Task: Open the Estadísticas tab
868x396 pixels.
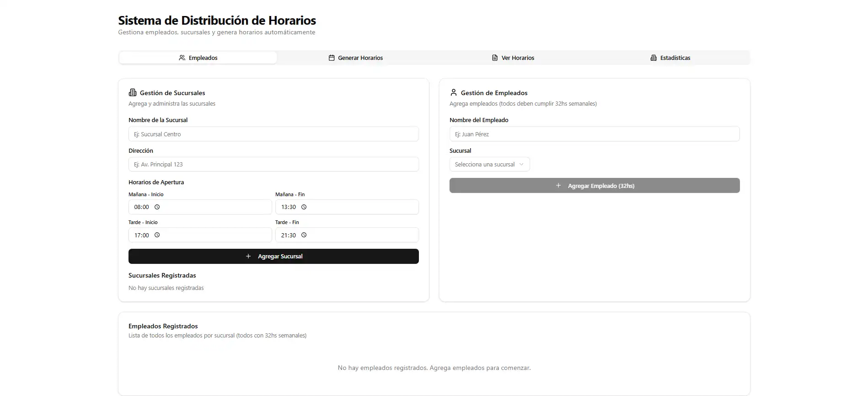Action: tap(670, 58)
